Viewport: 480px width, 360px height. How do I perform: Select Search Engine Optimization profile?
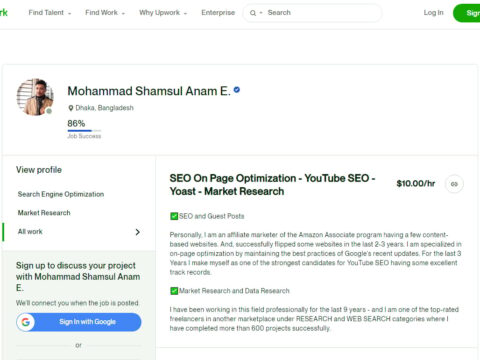point(61,194)
